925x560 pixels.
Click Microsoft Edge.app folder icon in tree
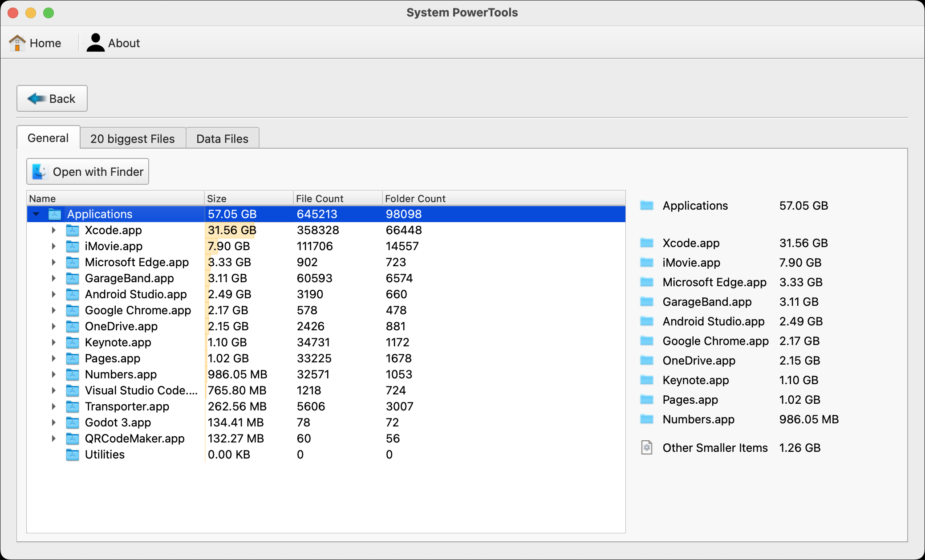pyautogui.click(x=73, y=262)
